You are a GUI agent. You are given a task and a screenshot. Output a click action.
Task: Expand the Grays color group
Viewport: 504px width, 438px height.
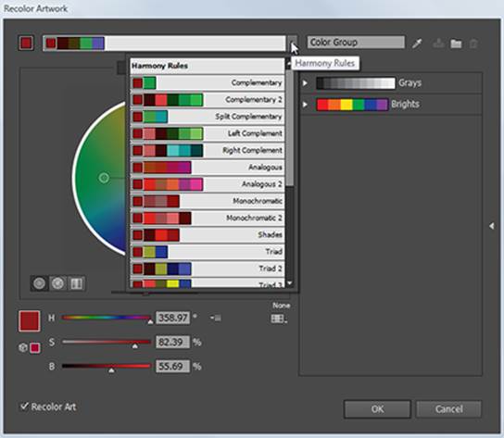[x=305, y=83]
